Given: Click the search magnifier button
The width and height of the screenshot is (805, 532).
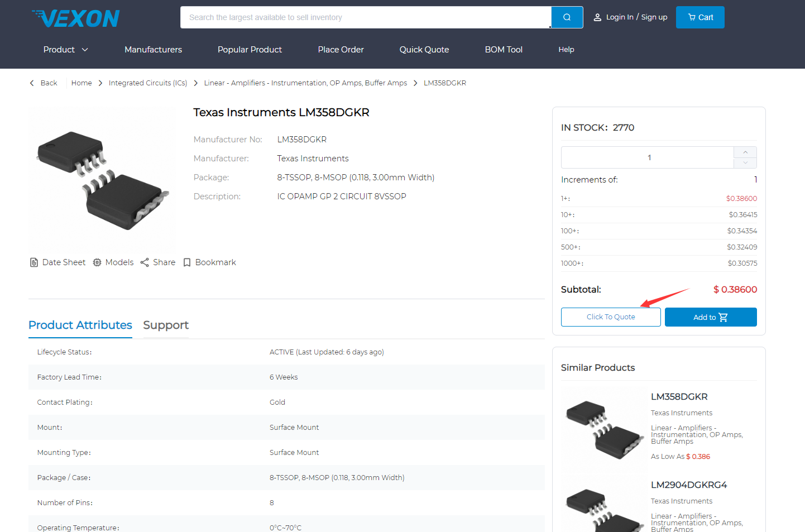Looking at the screenshot, I should click(x=567, y=17).
